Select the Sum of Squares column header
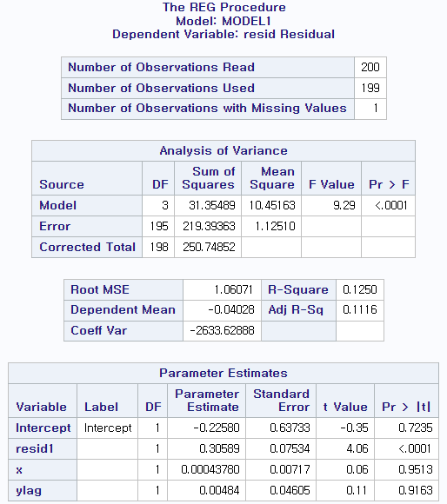The height and width of the screenshot is (504, 447). click(x=208, y=178)
